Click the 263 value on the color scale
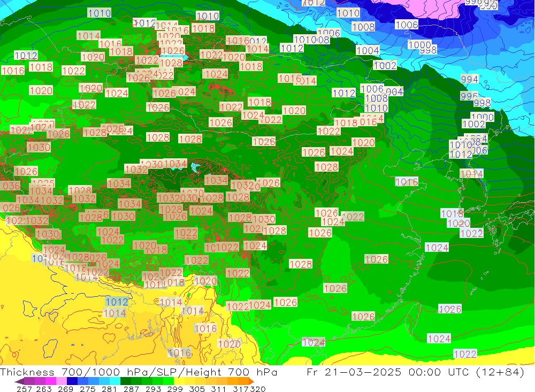This screenshot has width=535, height=392. click(x=44, y=389)
